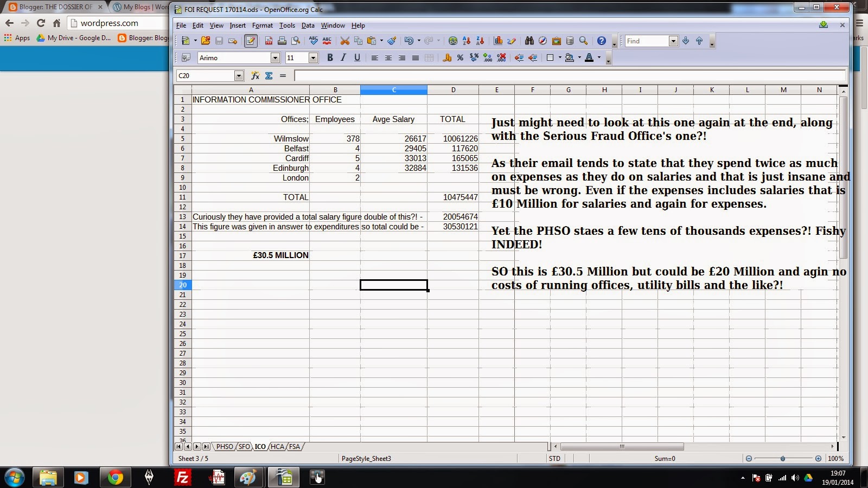Cut the selection with the scissors icon

(344, 41)
